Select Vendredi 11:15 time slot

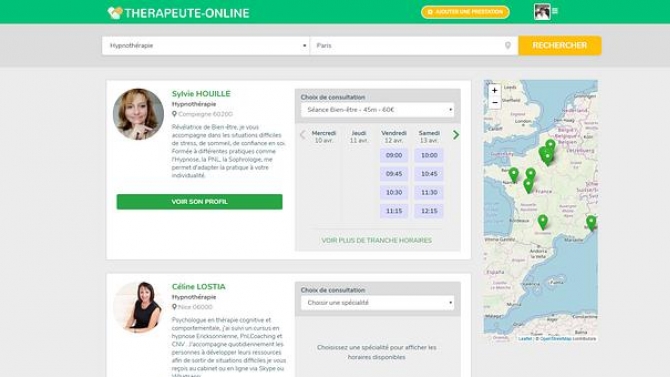[394, 211]
